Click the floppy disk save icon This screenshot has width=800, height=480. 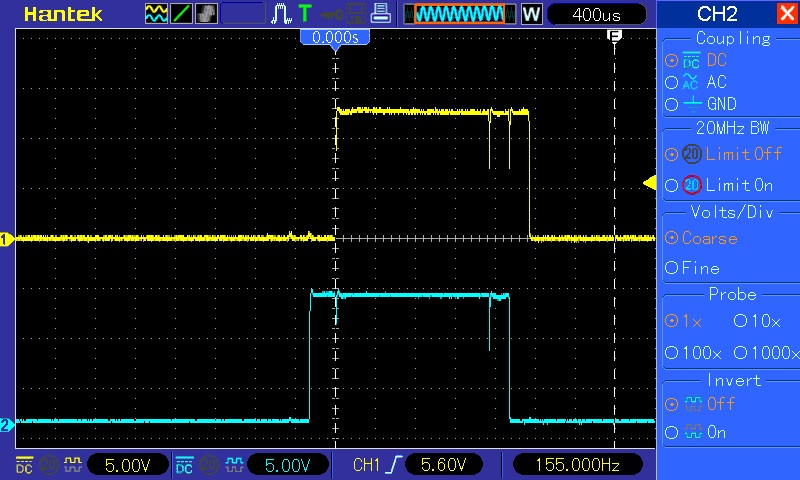click(356, 14)
